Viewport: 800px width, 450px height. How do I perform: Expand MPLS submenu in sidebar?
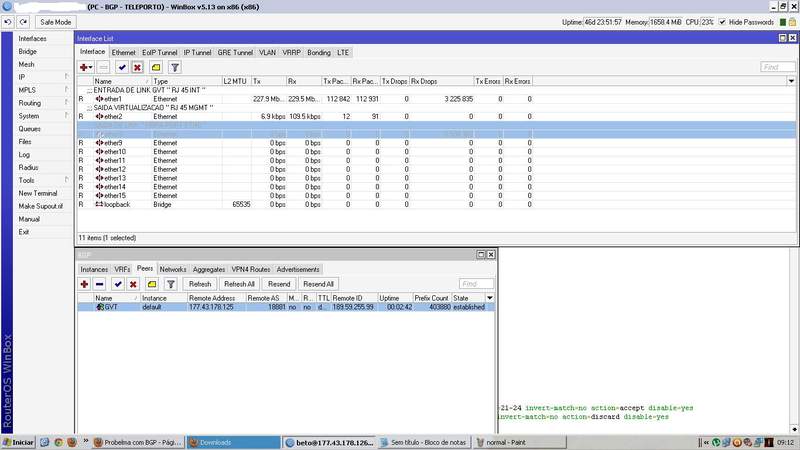[43, 90]
